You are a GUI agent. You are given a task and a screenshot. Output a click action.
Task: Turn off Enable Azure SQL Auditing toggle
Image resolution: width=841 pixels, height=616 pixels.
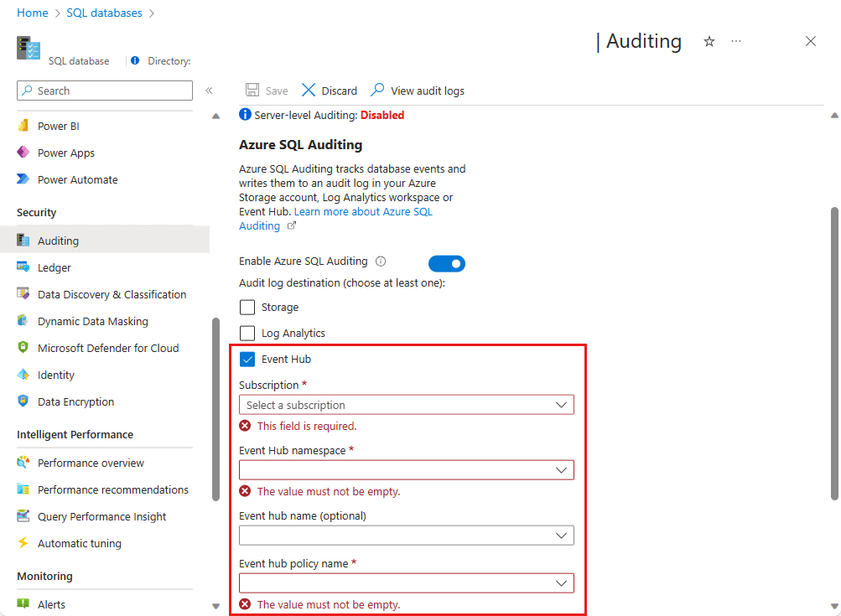point(446,263)
